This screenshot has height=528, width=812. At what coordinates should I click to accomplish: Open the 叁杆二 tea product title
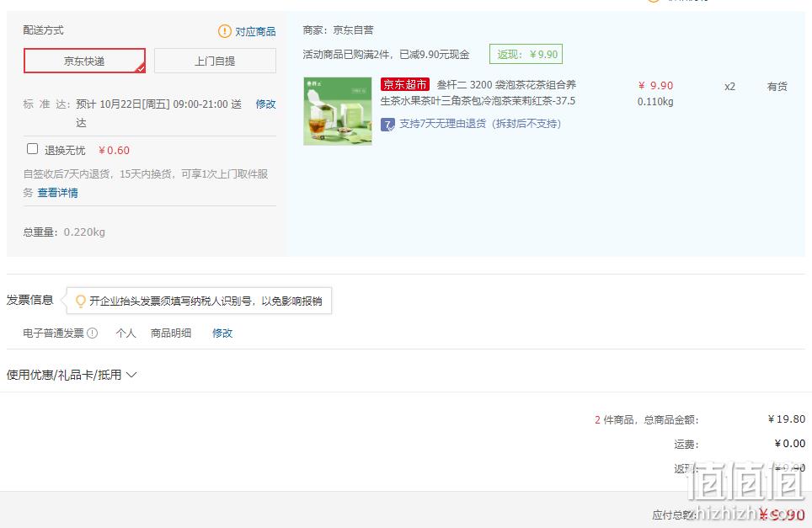[x=478, y=93]
